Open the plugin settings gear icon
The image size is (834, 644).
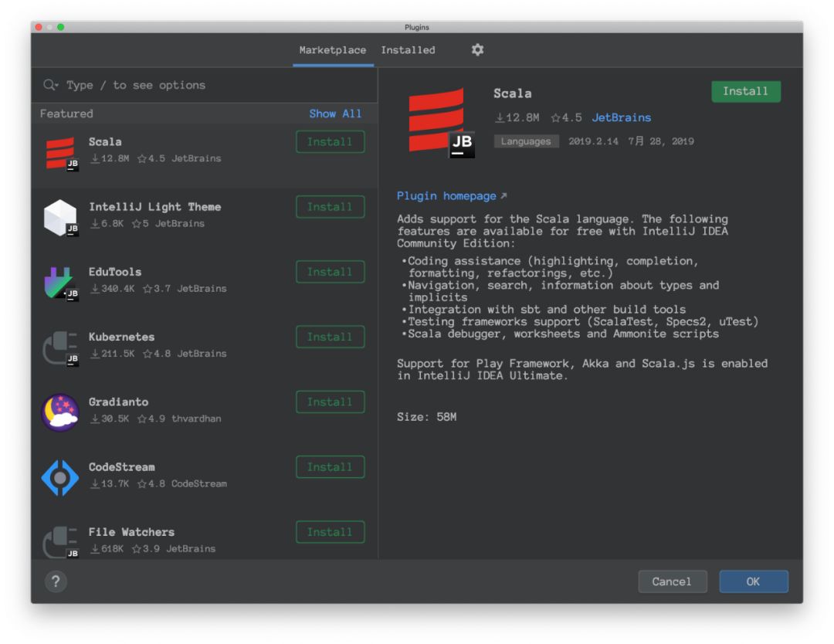(477, 50)
